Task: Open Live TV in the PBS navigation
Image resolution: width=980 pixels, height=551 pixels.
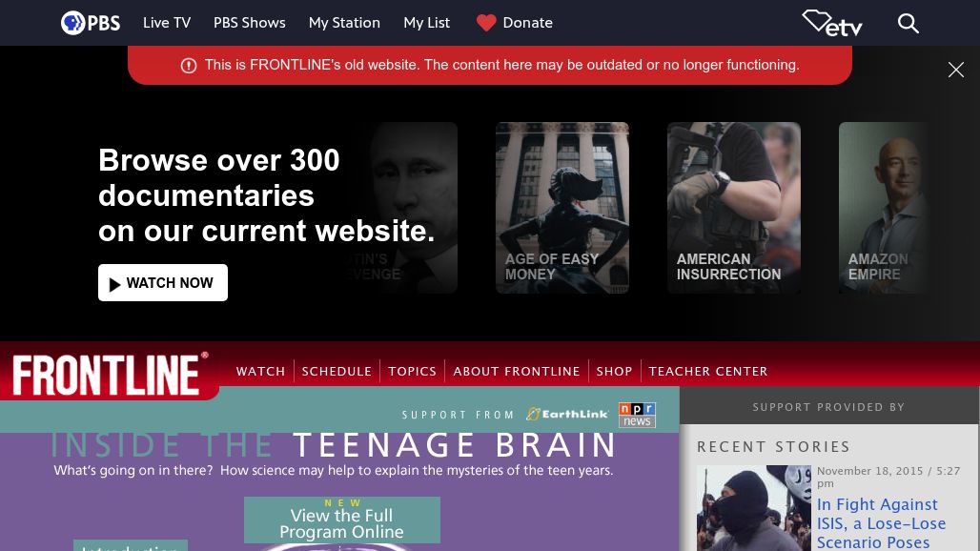Action: click(167, 23)
